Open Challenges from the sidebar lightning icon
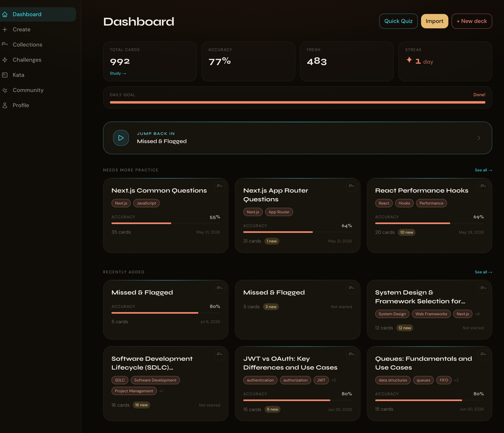Screen dimensions: 504x433 tap(5, 60)
